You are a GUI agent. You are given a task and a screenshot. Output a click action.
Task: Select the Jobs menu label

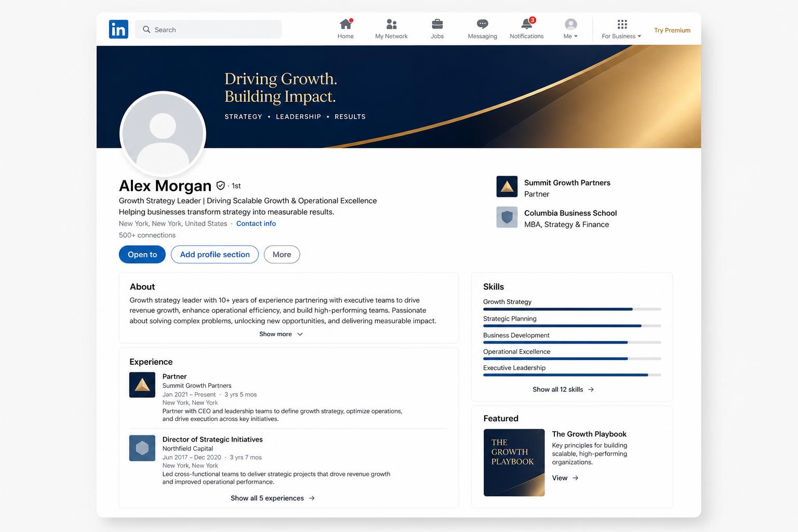(x=437, y=36)
